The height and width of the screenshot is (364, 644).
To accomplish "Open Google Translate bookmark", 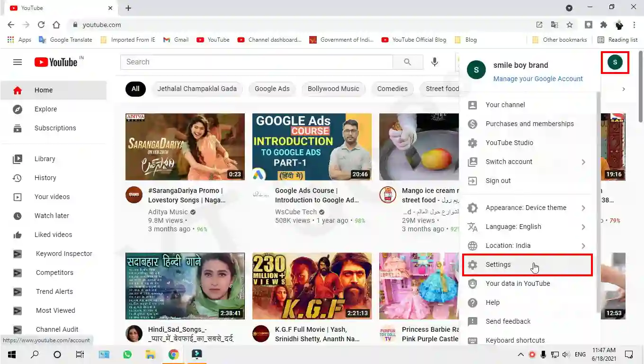I will [65, 40].
